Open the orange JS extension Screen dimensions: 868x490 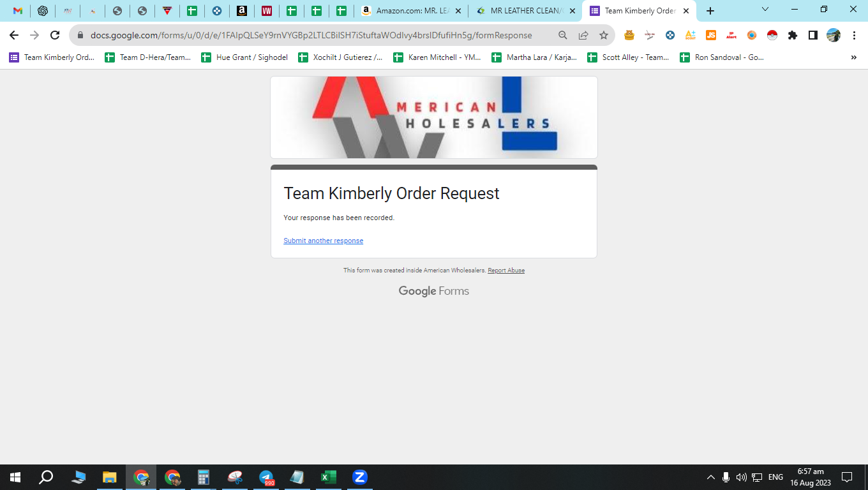coord(711,36)
